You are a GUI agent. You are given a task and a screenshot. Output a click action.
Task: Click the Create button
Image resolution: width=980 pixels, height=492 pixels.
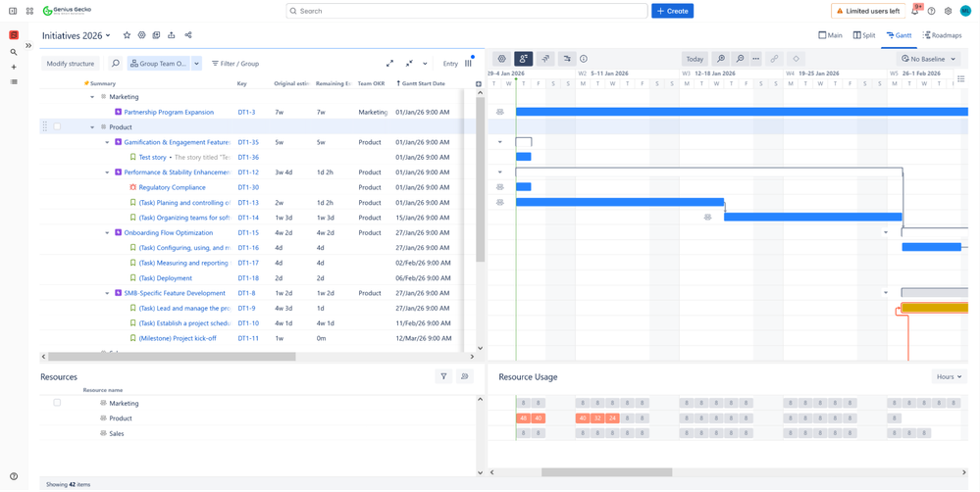pos(673,11)
